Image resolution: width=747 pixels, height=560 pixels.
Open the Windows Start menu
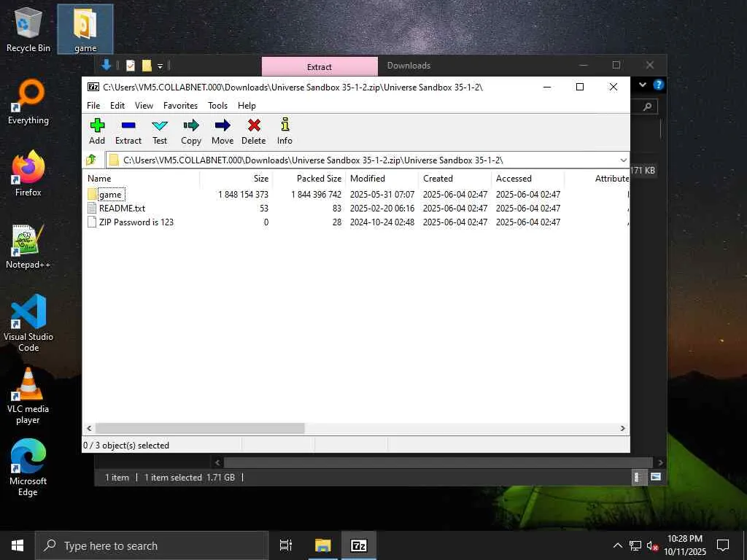pyautogui.click(x=18, y=545)
